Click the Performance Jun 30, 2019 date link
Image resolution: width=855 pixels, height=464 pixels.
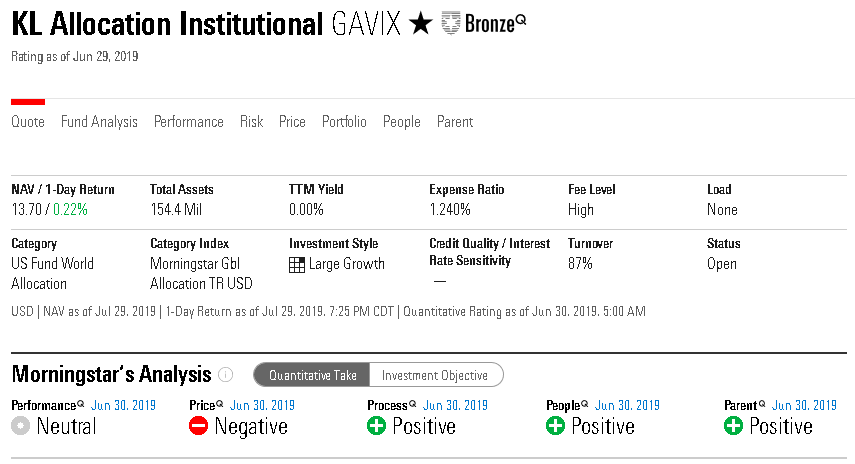123,406
